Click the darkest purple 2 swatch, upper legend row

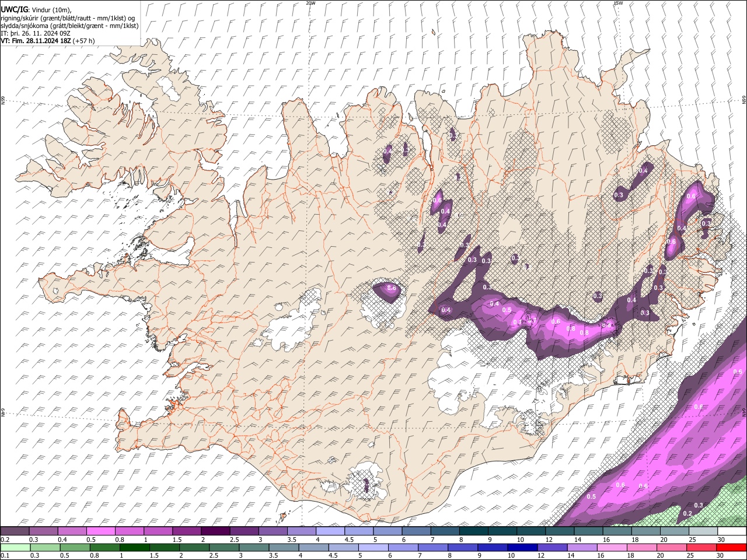(215, 531)
